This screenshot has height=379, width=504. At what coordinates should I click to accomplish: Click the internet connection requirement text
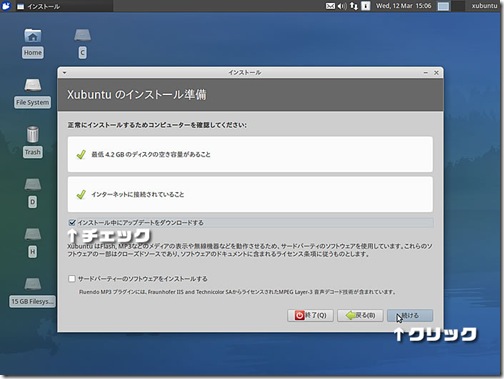138,194
